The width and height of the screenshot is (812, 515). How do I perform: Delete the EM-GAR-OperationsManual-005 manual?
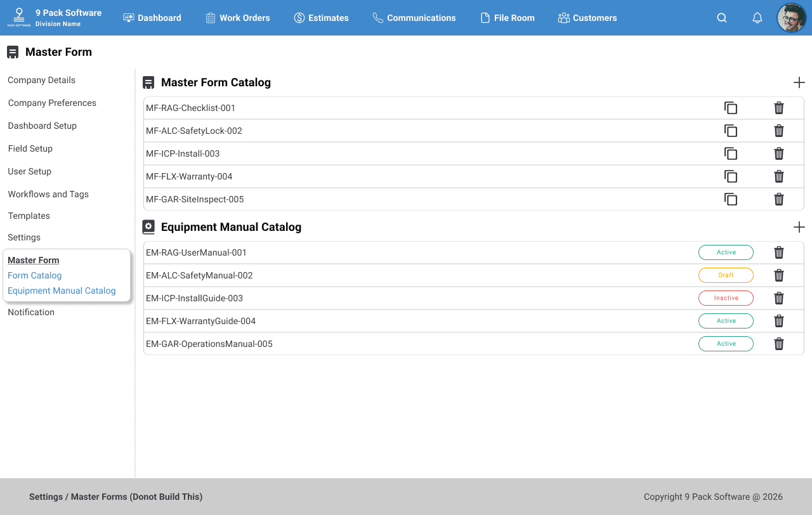point(779,344)
